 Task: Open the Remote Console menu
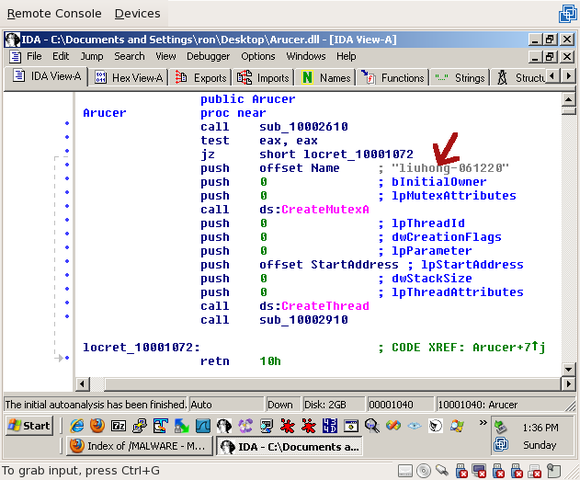pos(54,13)
